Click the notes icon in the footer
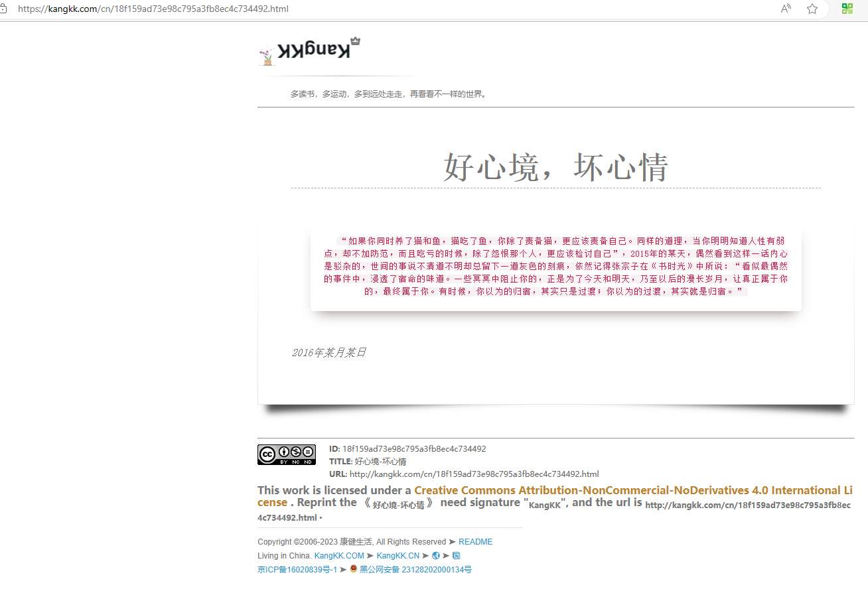The image size is (868, 595). (456, 555)
